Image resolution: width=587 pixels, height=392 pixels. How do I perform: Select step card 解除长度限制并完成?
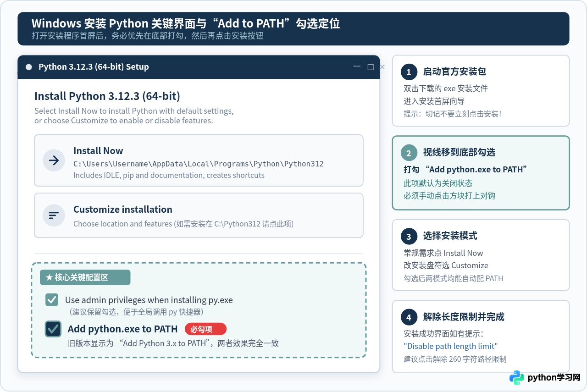point(481,337)
